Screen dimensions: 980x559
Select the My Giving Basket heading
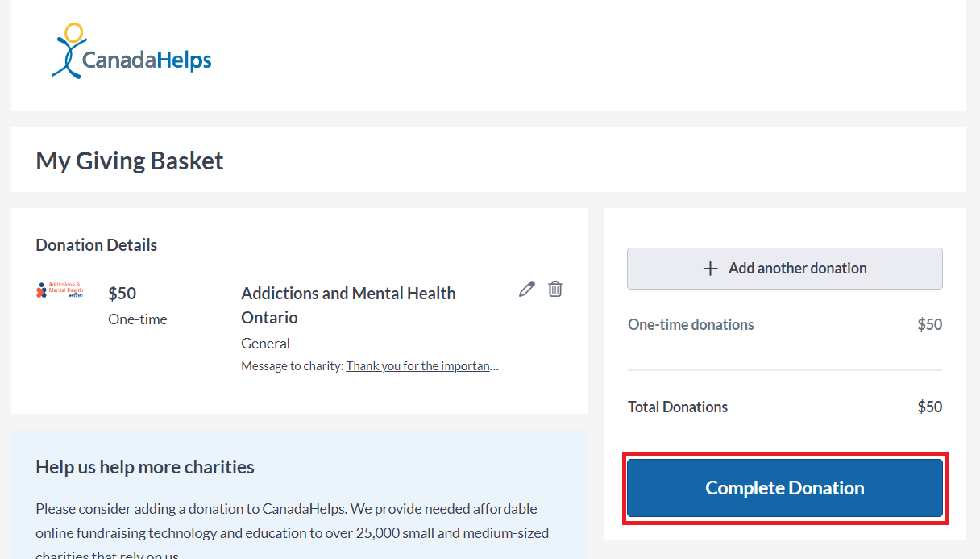129,161
